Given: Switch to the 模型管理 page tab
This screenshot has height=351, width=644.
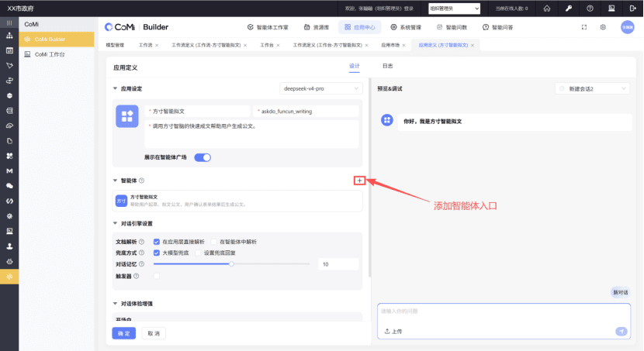Looking at the screenshot, I should tap(115, 45).
